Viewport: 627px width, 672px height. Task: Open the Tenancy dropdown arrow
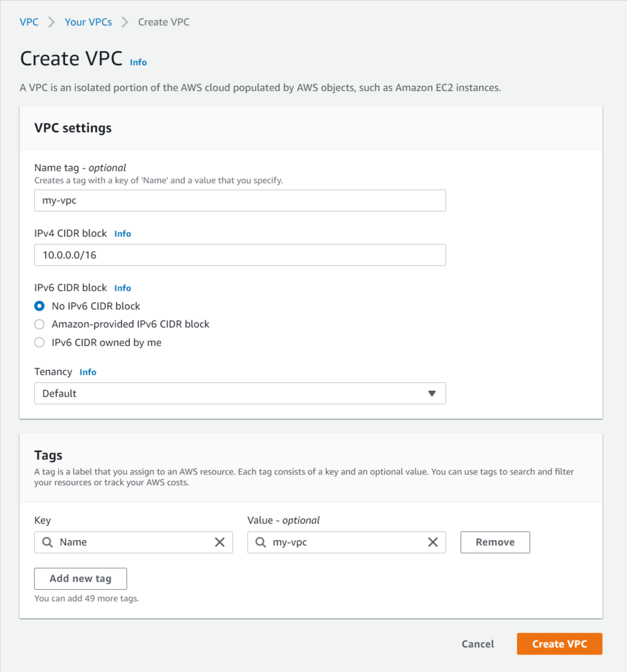432,393
